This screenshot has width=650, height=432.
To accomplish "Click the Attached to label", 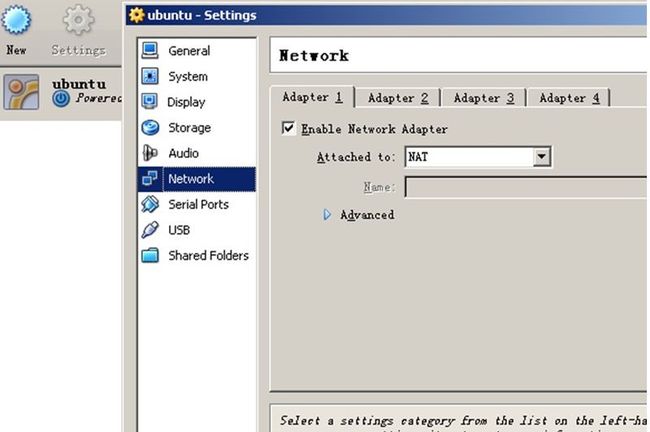I will click(x=356, y=157).
